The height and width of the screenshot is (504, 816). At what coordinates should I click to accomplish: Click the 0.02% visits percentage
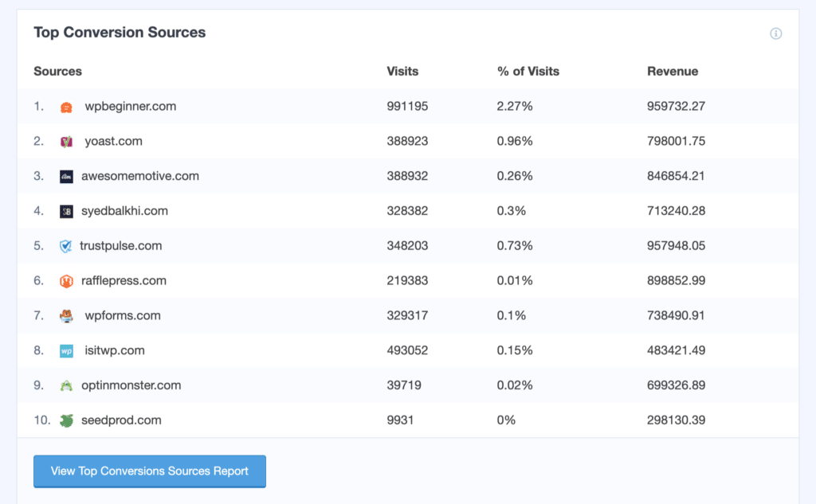tap(515, 385)
